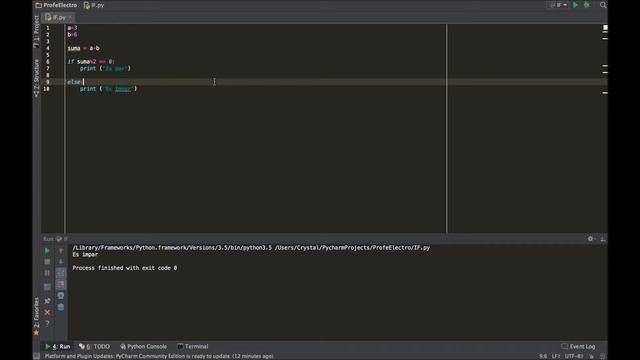This screenshot has height=360, width=640.
Task: Open the Terminal tab
Action: [x=193, y=346]
